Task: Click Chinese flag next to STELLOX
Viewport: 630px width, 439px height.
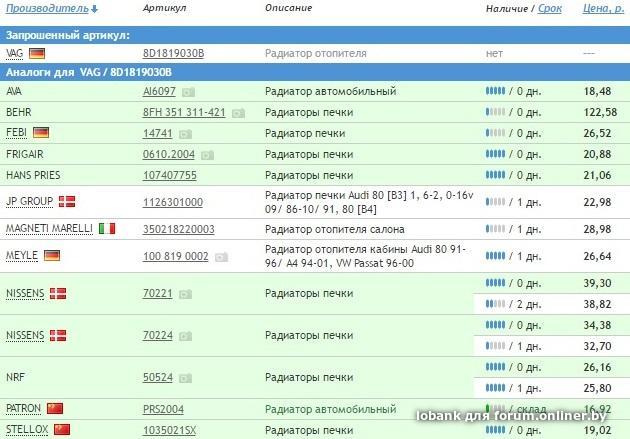Action: [x=62, y=429]
